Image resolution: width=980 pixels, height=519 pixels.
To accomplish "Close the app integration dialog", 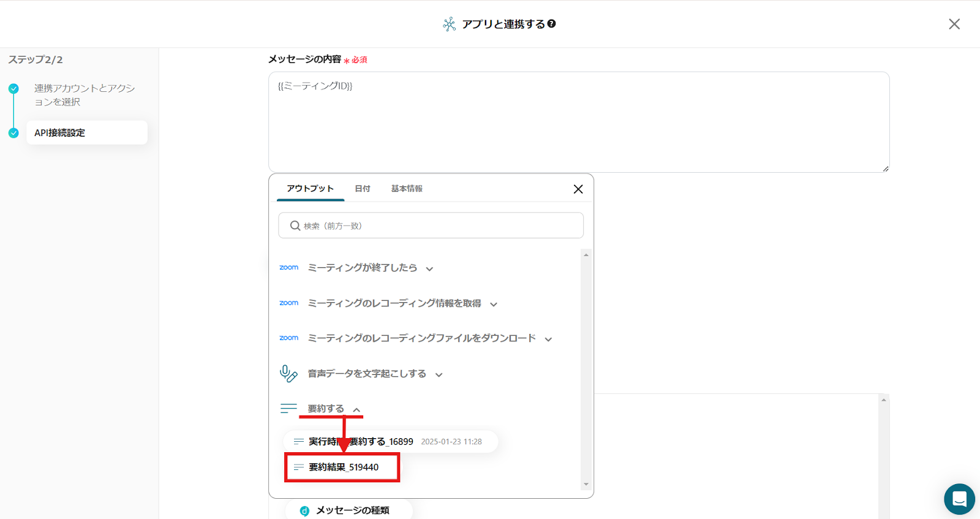I will point(954,24).
